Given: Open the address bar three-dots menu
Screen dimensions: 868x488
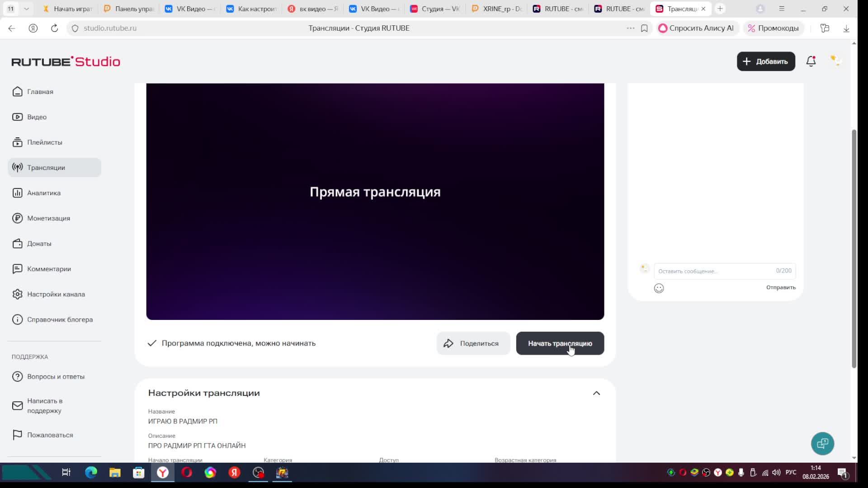Looking at the screenshot, I should (630, 28).
